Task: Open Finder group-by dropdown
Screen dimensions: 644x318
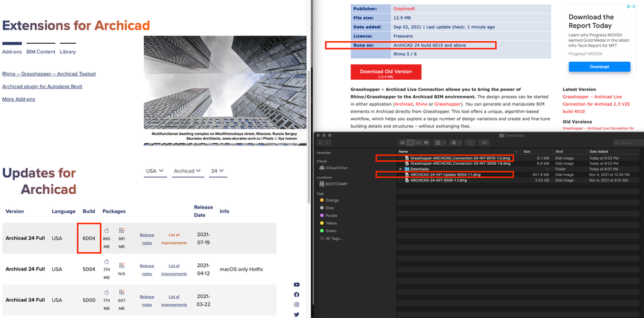Action: click(x=440, y=143)
